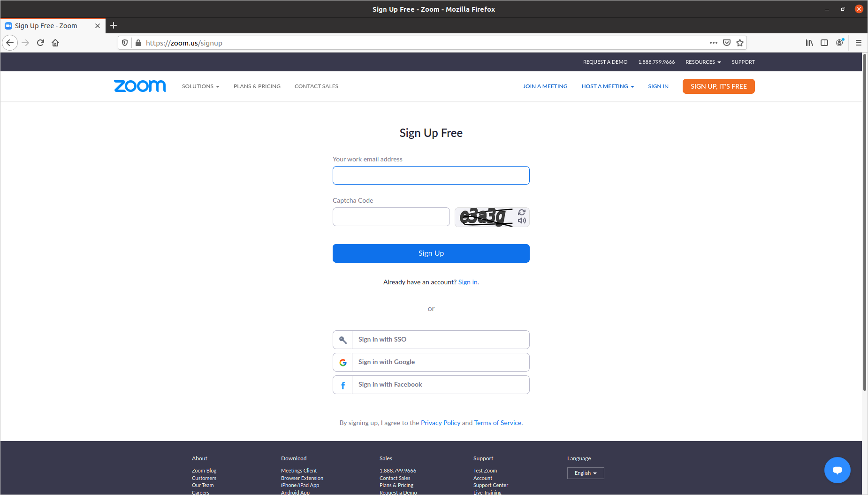Open footer Plans & Pricing link

396,485
